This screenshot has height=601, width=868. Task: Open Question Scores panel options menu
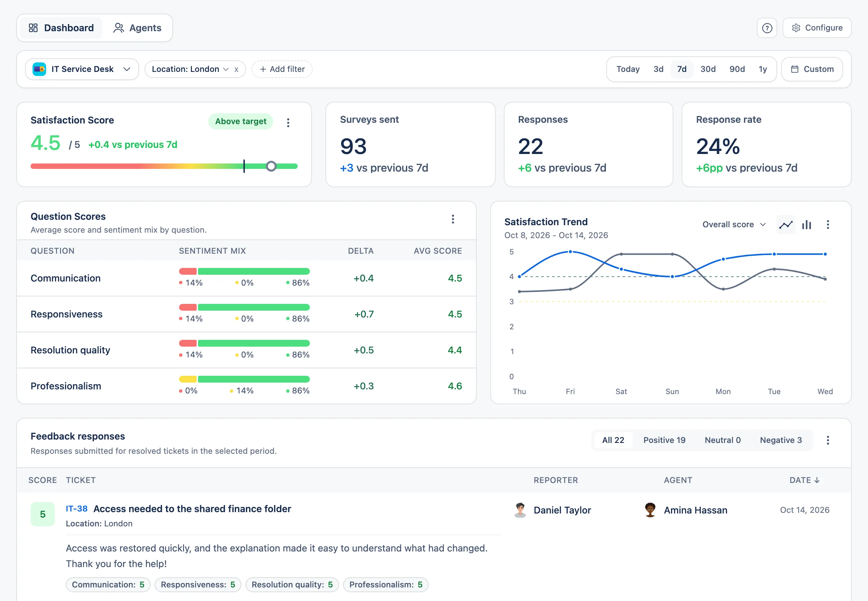pos(453,219)
